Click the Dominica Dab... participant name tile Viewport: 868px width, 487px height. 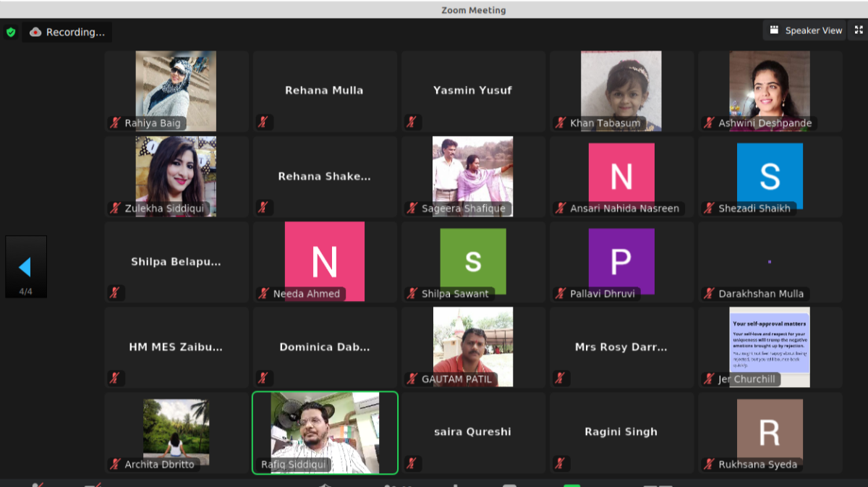324,347
